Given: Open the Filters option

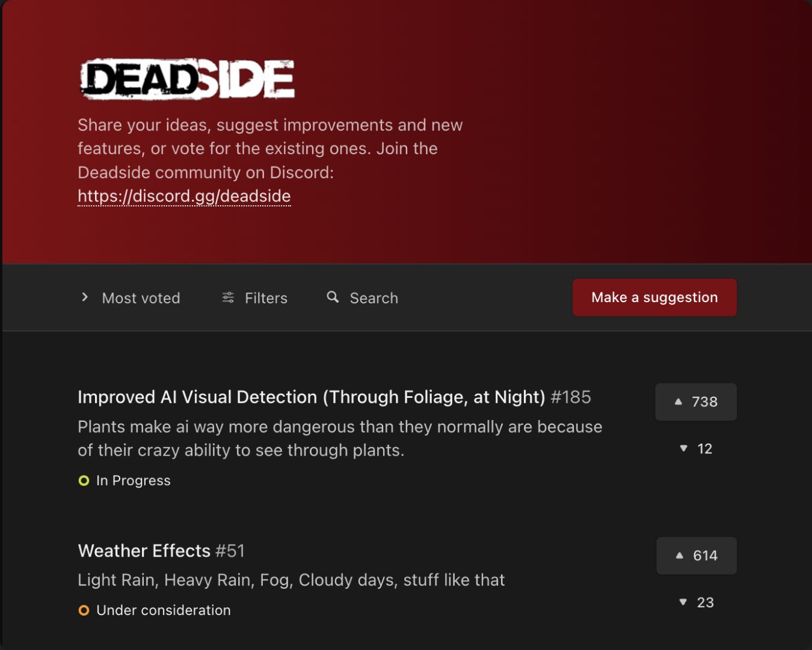Looking at the screenshot, I should point(255,298).
